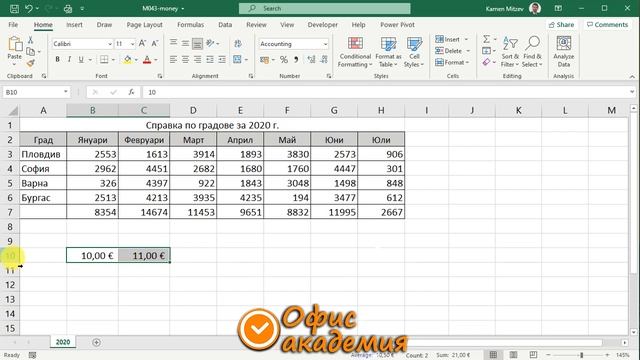Click the Undo icon
640x360 pixels.
pyautogui.click(x=29, y=9)
